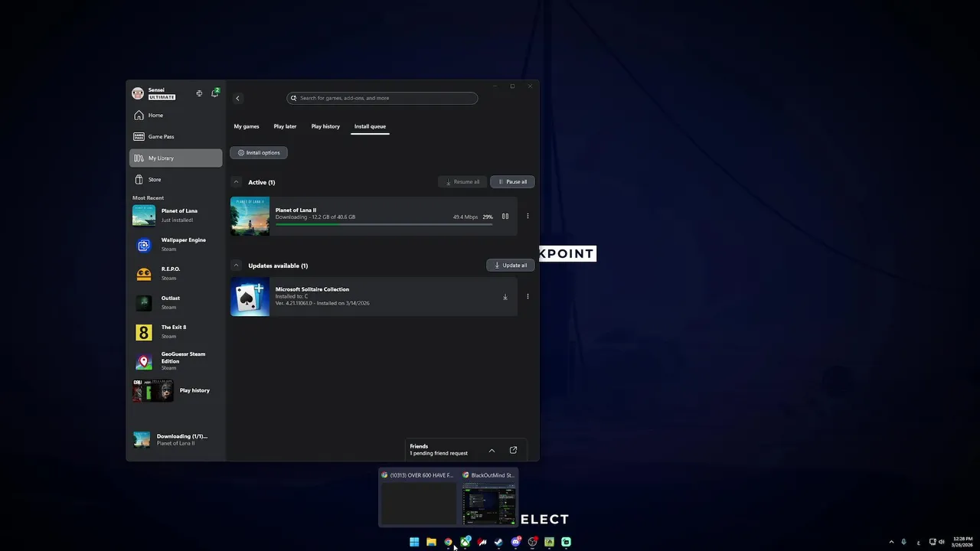Click the Xbox app taskbar icon
980x551 pixels.
click(465, 542)
